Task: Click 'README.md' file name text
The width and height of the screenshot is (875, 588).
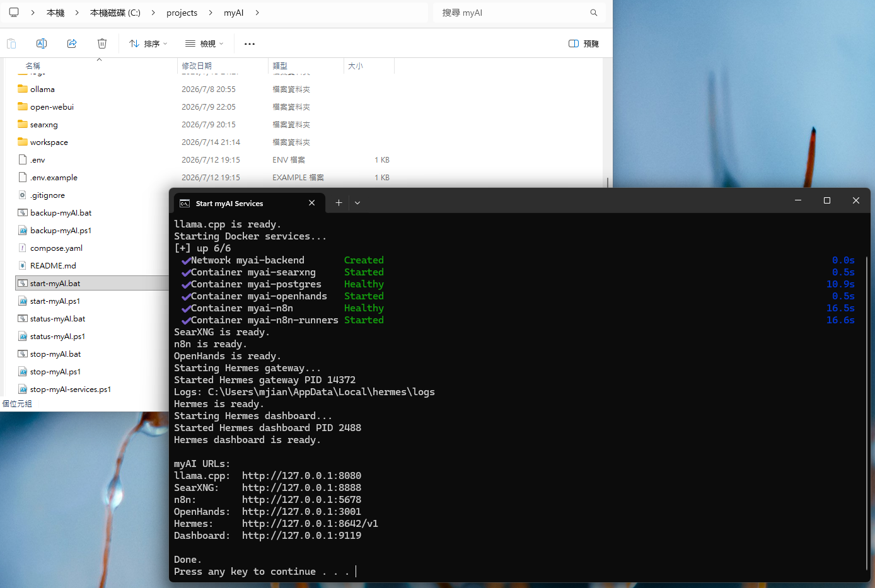Action: coord(53,265)
